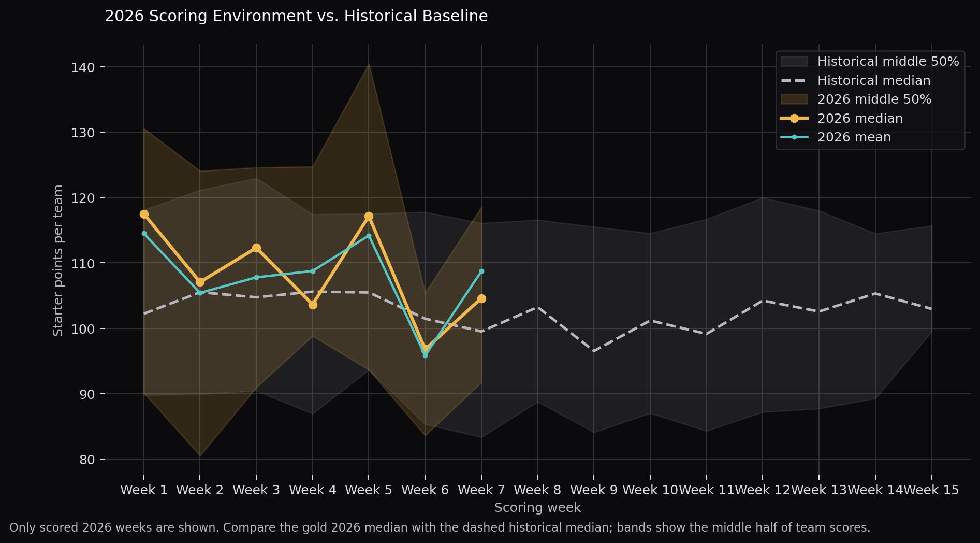This screenshot has height=543, width=980.
Task: Click the teal 2026 mean point at Week 4
Action: pyautogui.click(x=313, y=271)
